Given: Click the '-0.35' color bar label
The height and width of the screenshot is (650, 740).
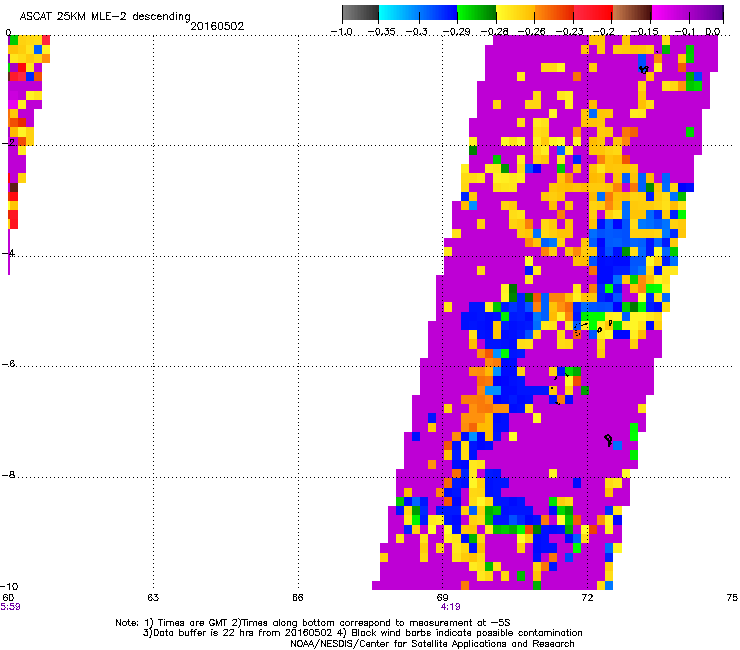Looking at the screenshot, I should click(x=381, y=32).
